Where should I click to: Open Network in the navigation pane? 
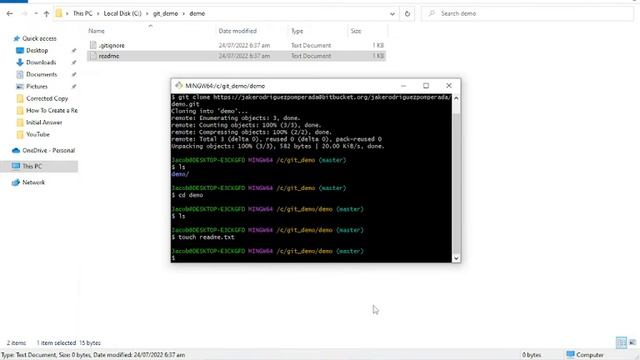pyautogui.click(x=33, y=182)
